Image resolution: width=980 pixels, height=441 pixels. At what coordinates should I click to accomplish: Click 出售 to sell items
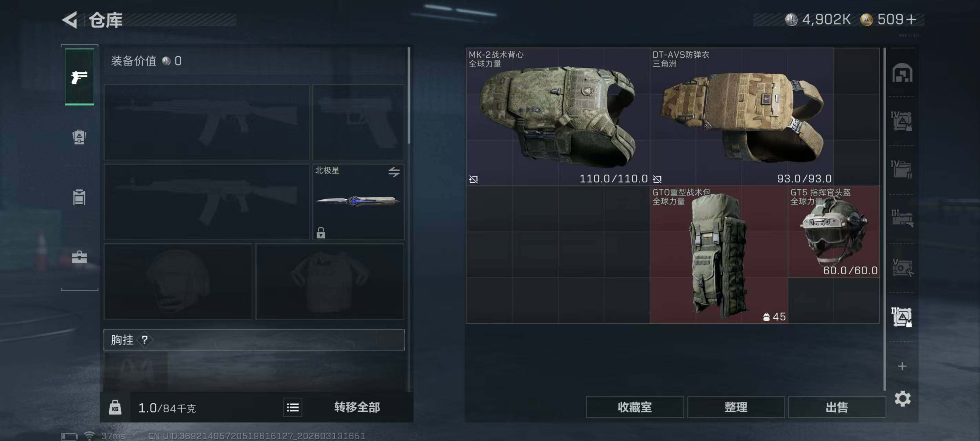click(x=837, y=407)
